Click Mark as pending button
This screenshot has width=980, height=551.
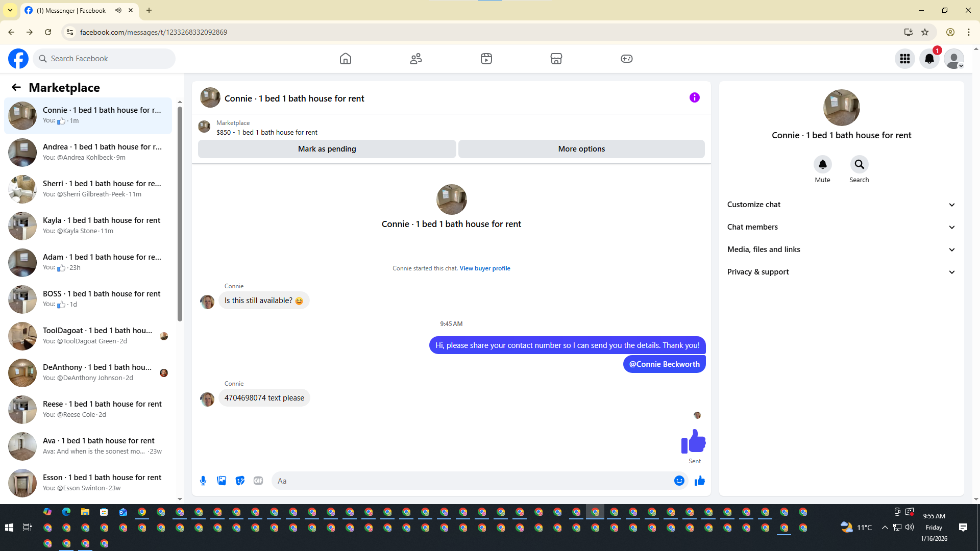(x=327, y=149)
